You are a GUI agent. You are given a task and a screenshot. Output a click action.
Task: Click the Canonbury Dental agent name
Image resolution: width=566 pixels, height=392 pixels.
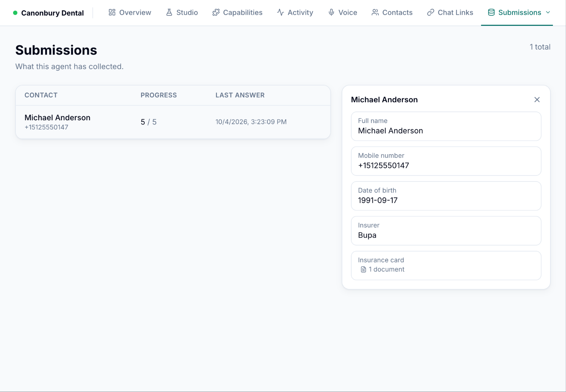coord(52,13)
